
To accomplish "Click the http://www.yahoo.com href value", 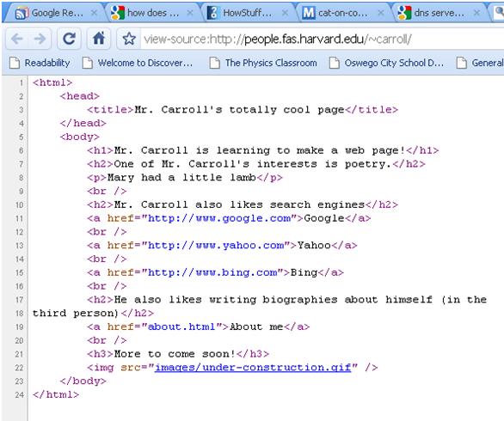I will tap(216, 246).
